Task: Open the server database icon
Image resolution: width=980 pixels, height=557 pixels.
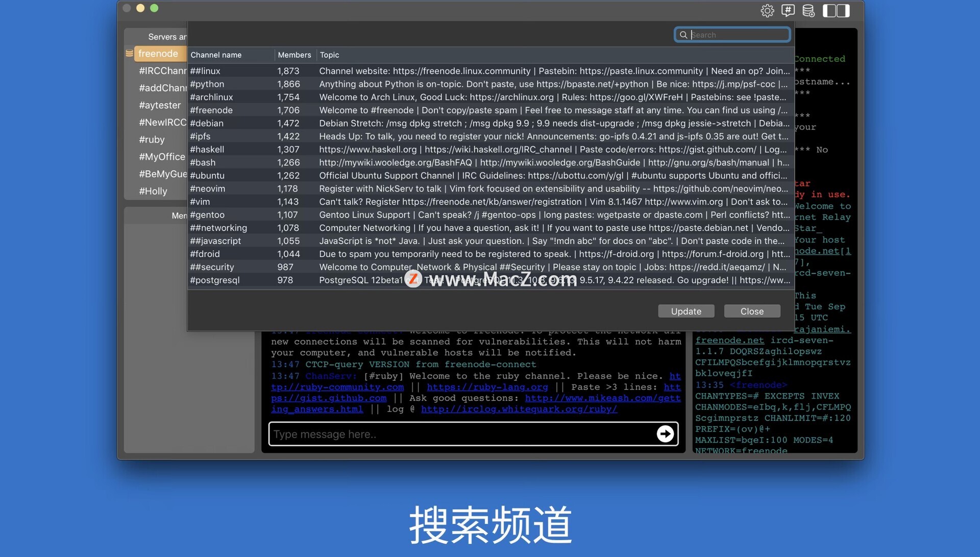Action: tap(808, 11)
